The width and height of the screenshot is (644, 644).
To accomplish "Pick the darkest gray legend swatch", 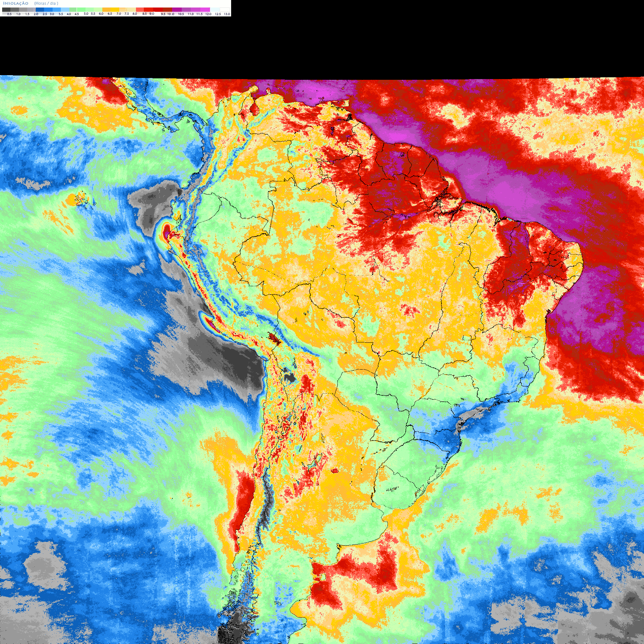I will pos(6,10).
